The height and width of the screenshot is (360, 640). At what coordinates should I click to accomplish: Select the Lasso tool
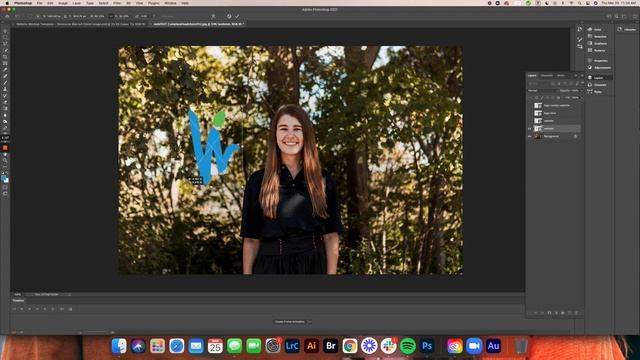coord(5,44)
